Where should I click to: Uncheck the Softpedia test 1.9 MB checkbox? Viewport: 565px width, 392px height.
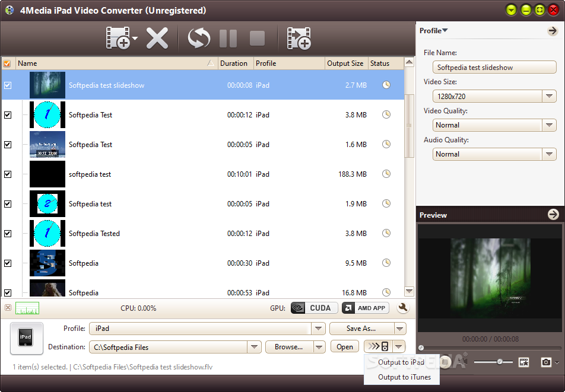(8, 204)
